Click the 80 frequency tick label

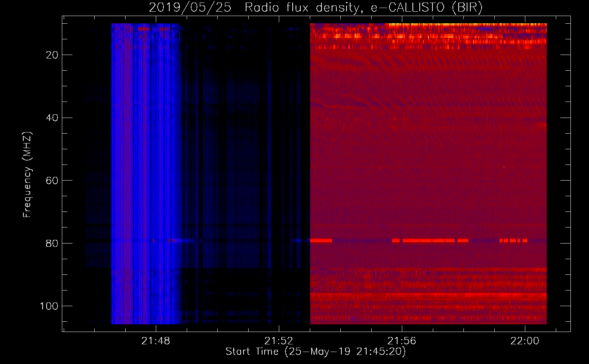pyautogui.click(x=52, y=244)
